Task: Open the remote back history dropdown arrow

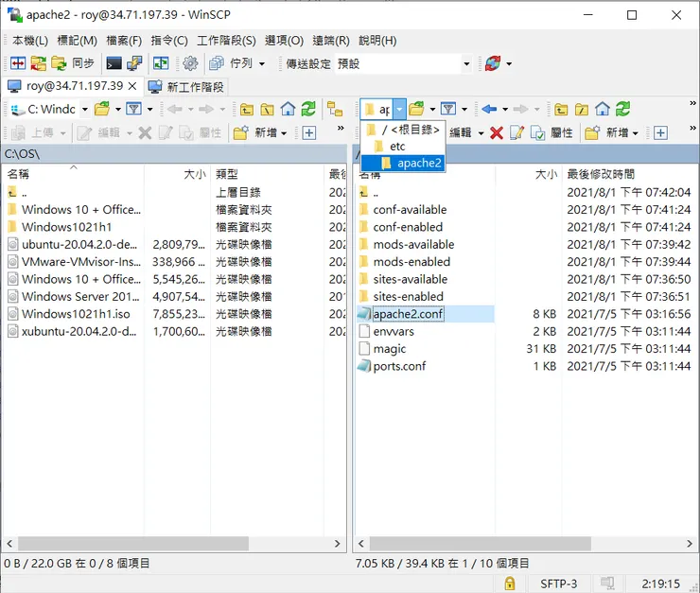Action: (505, 110)
